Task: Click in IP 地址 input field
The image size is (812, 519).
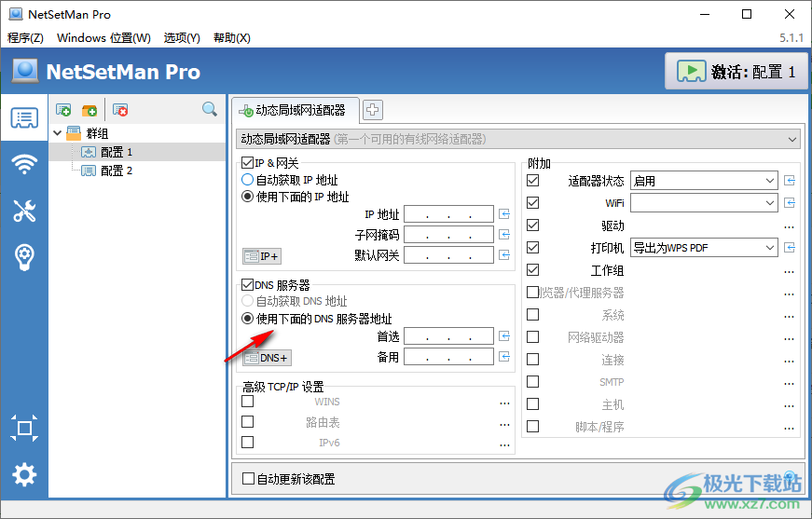Action: pos(449,213)
